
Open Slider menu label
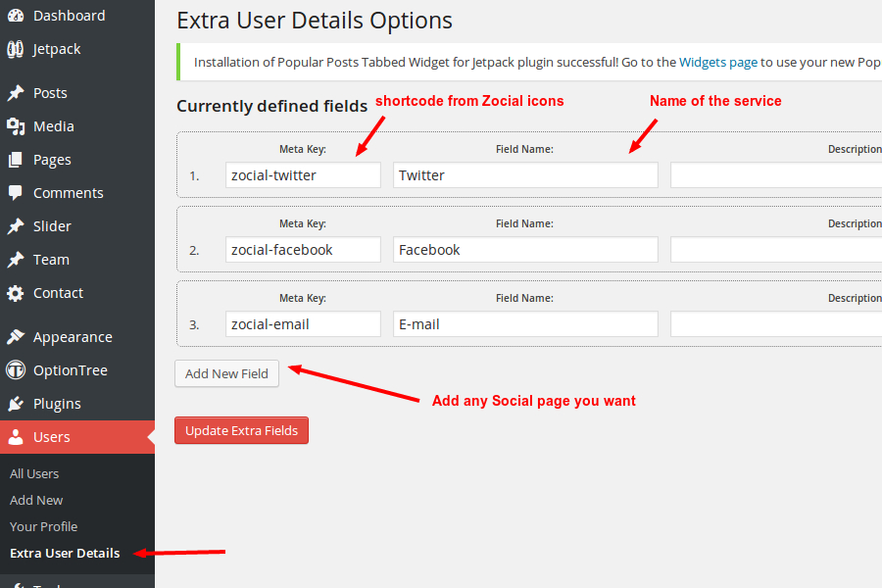tap(52, 226)
